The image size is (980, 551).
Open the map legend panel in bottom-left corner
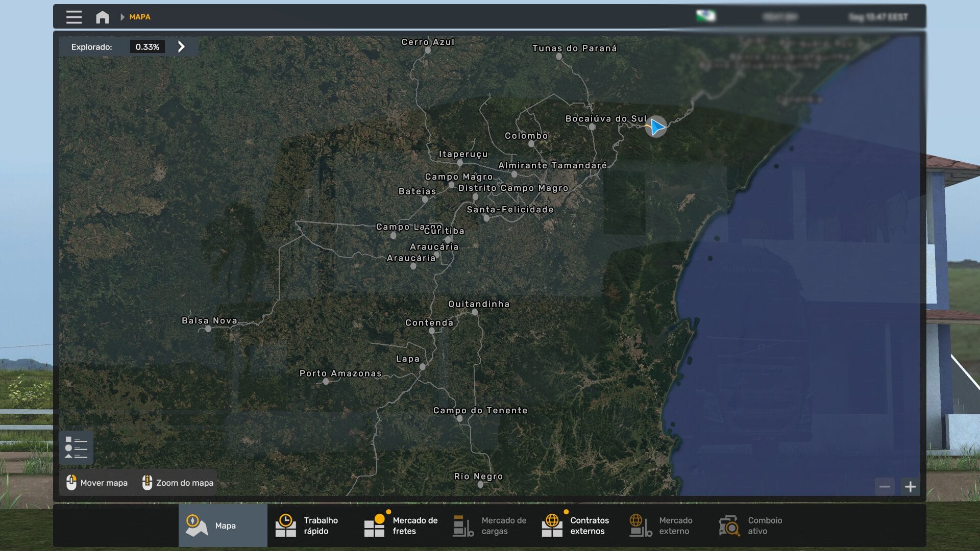point(76,447)
